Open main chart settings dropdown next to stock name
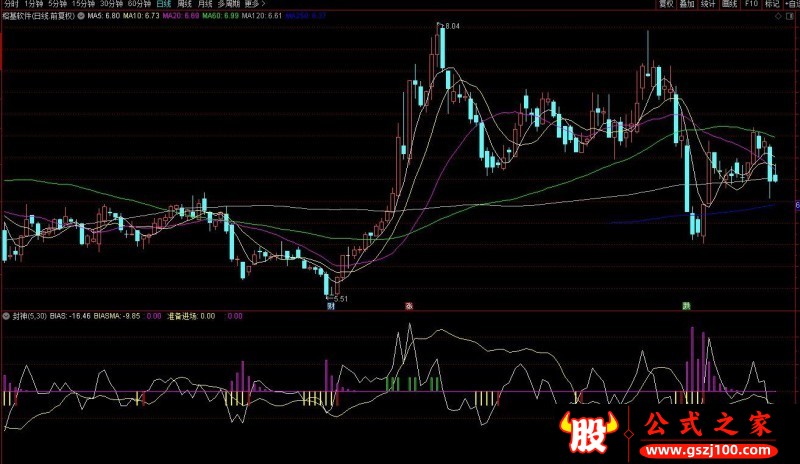 (x=81, y=16)
